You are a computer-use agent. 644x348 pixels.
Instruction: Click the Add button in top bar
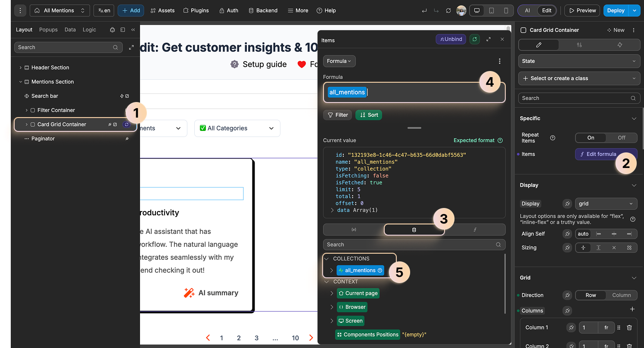coord(131,10)
